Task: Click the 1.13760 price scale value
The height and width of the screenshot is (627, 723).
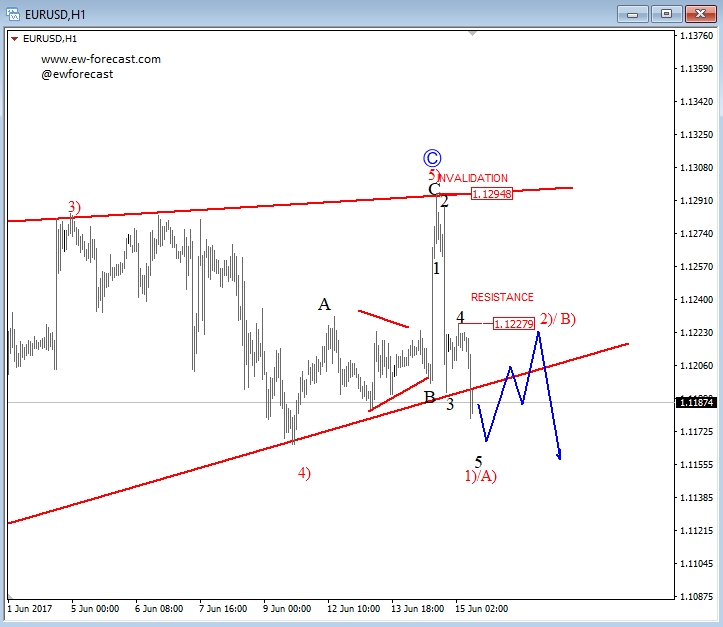Action: [x=697, y=36]
